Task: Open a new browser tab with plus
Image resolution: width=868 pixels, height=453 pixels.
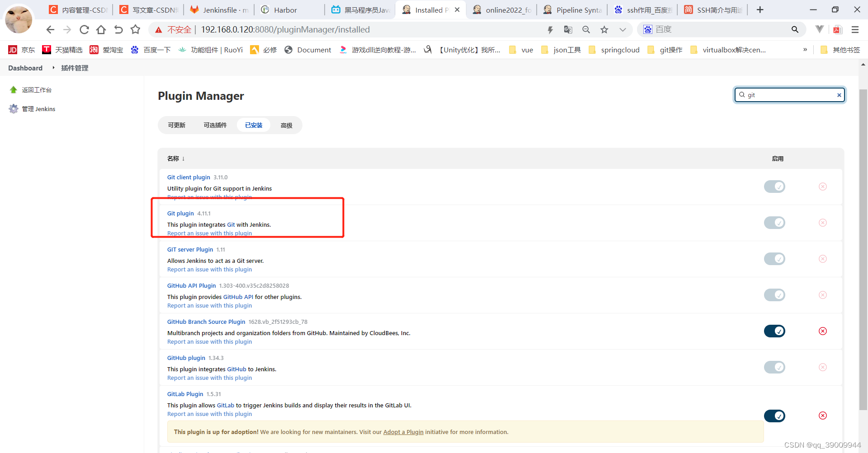Action: point(760,10)
